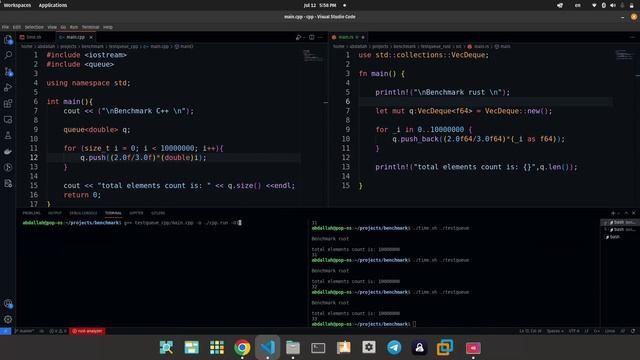Open the C++ language mode selector
The width and height of the screenshot is (640, 360).
point(596,331)
